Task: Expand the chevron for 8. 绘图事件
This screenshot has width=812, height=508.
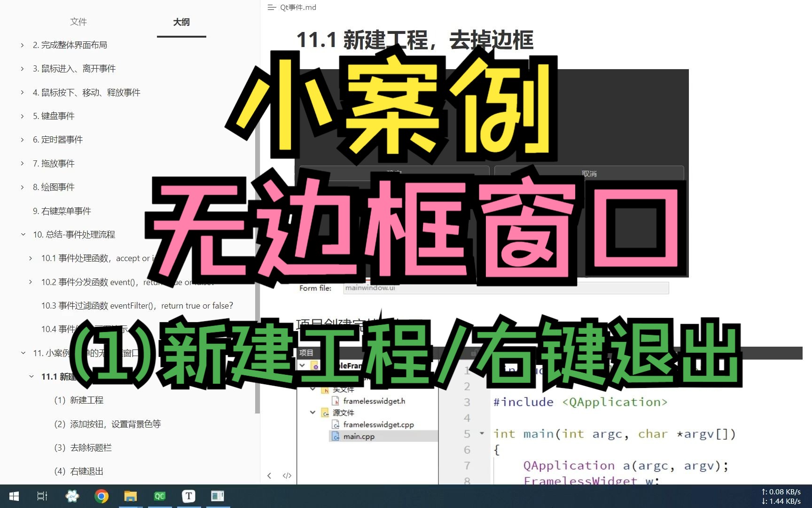Action: [22, 187]
